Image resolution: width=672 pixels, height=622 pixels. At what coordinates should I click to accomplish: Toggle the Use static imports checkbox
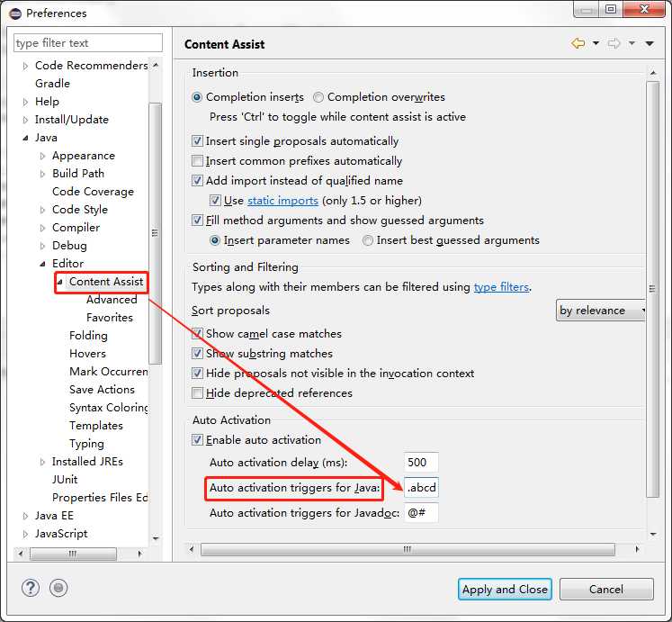(x=215, y=200)
